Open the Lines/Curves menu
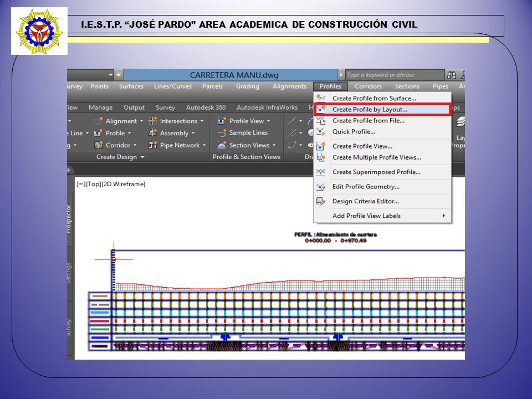532x399 pixels. 173,86
